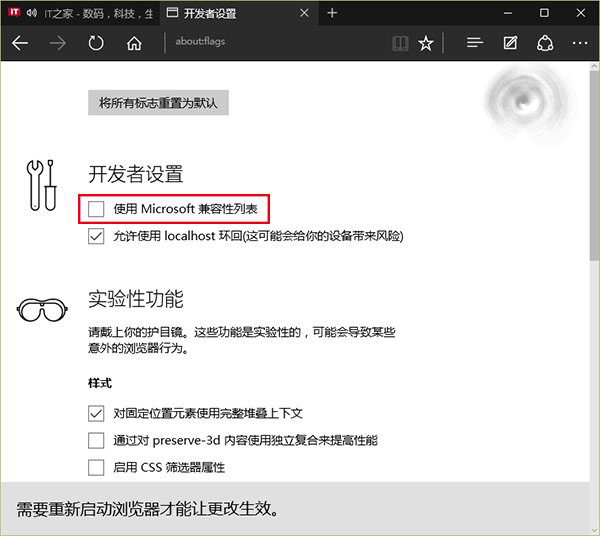Maximize the Edge browser window

click(544, 13)
